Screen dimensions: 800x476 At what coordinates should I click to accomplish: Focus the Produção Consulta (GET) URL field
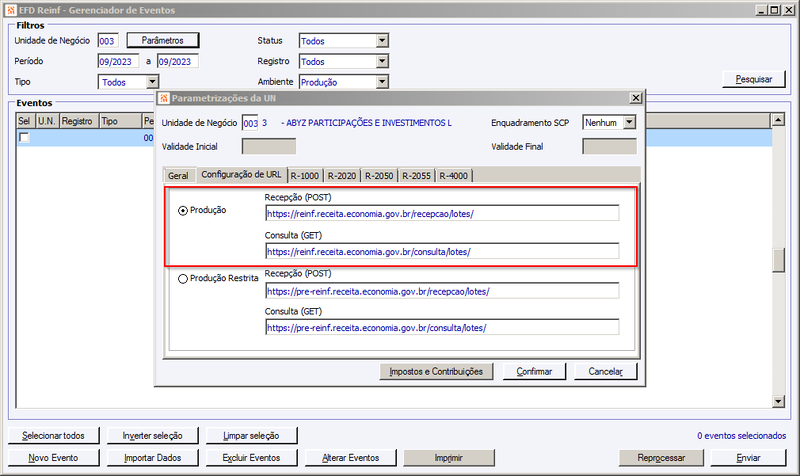pos(442,252)
